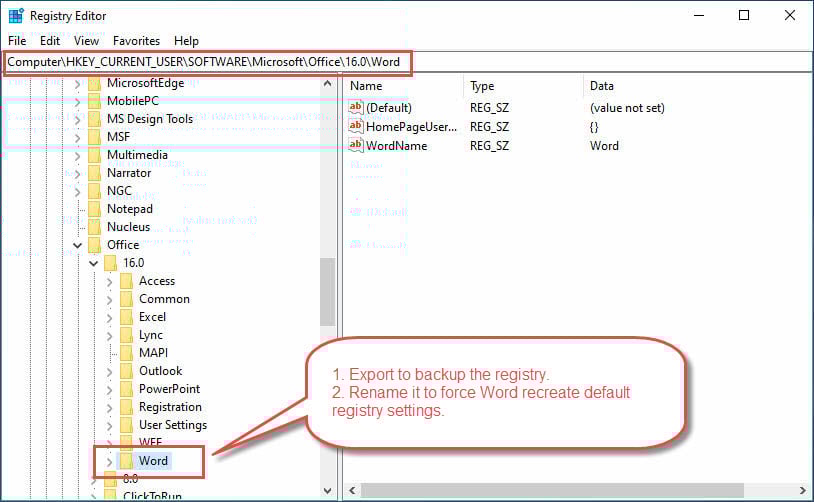Click the Registry Editor app icon

pos(16,16)
